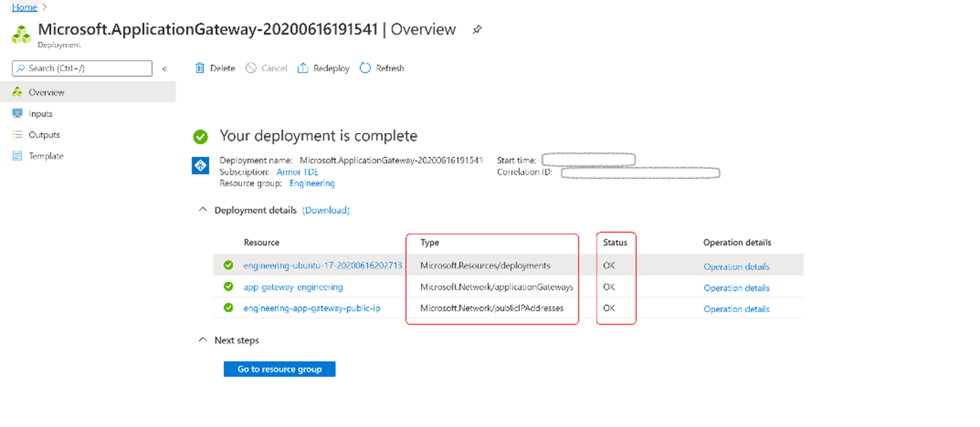Open the Armor TDE subscription link
The image size is (980, 427).
point(298,172)
